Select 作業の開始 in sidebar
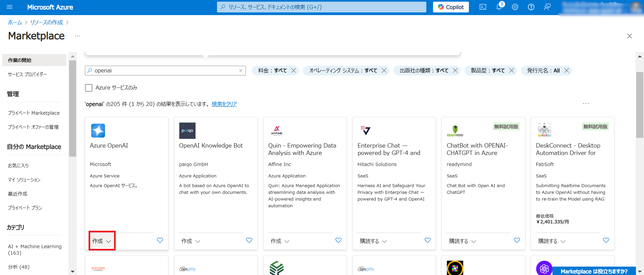The height and width of the screenshot is (275, 644). coord(34,60)
